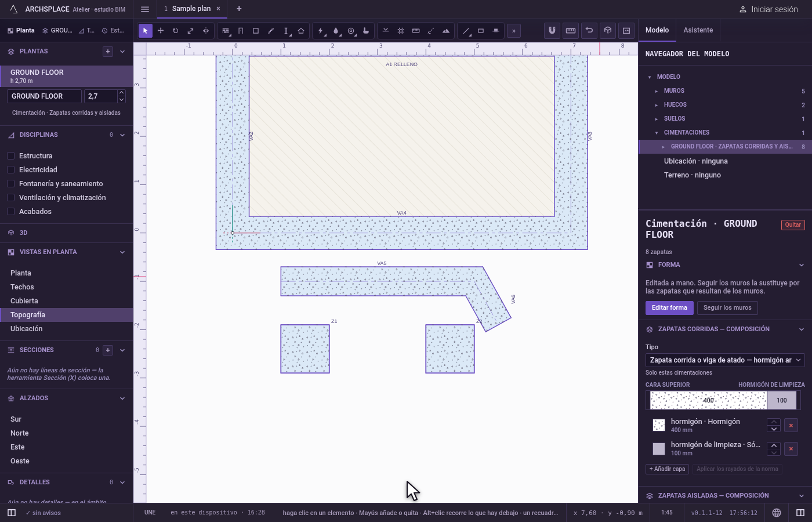Select the move tool in toolbar
The height and width of the screenshot is (522, 812).
click(x=161, y=31)
